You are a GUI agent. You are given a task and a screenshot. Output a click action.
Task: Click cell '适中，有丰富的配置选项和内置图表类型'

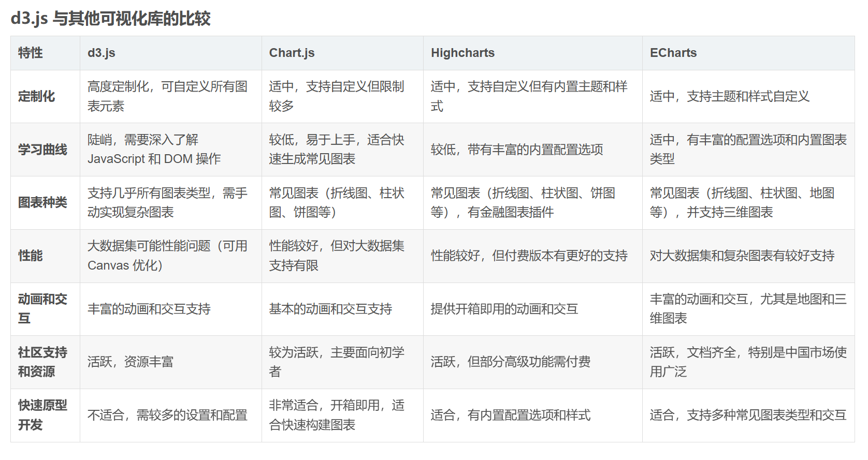click(x=748, y=150)
